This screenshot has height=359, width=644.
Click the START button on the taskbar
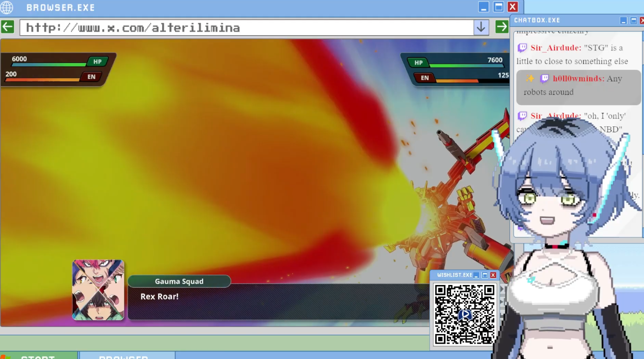coord(39,355)
